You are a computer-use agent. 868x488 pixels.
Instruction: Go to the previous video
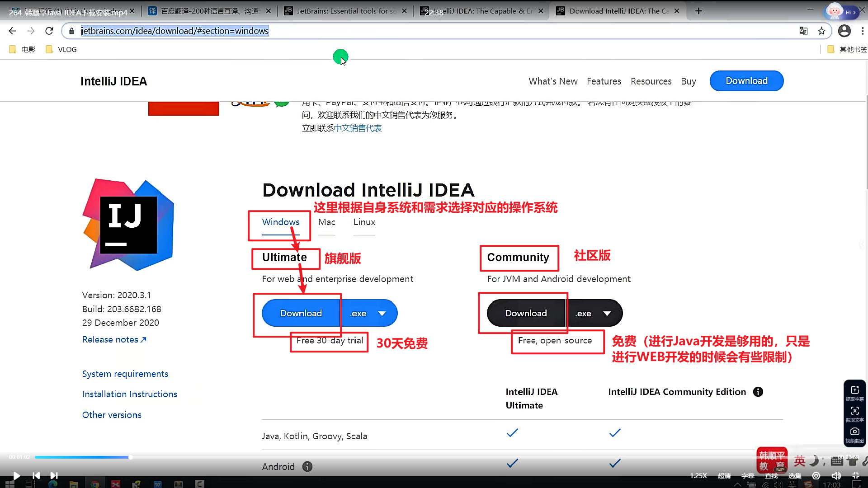36,475
